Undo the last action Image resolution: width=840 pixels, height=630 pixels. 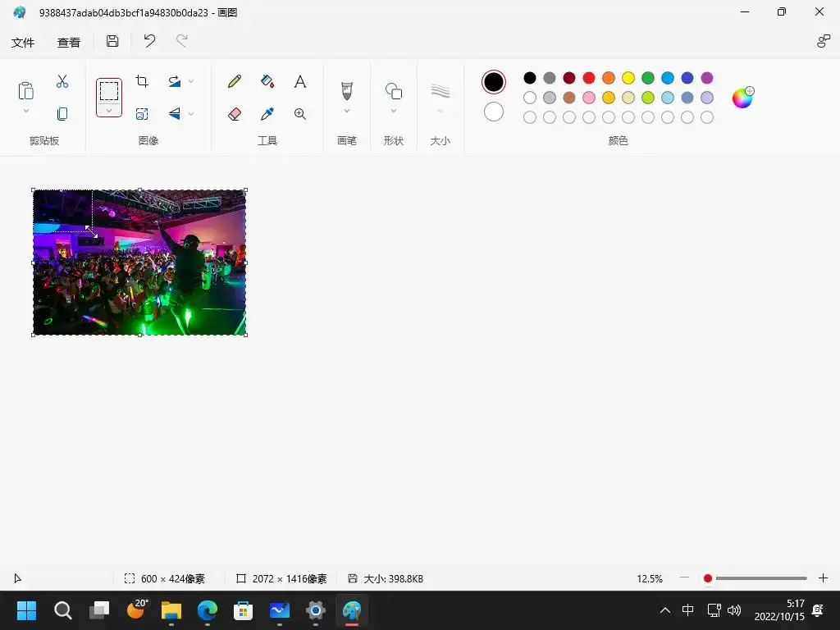pyautogui.click(x=149, y=41)
